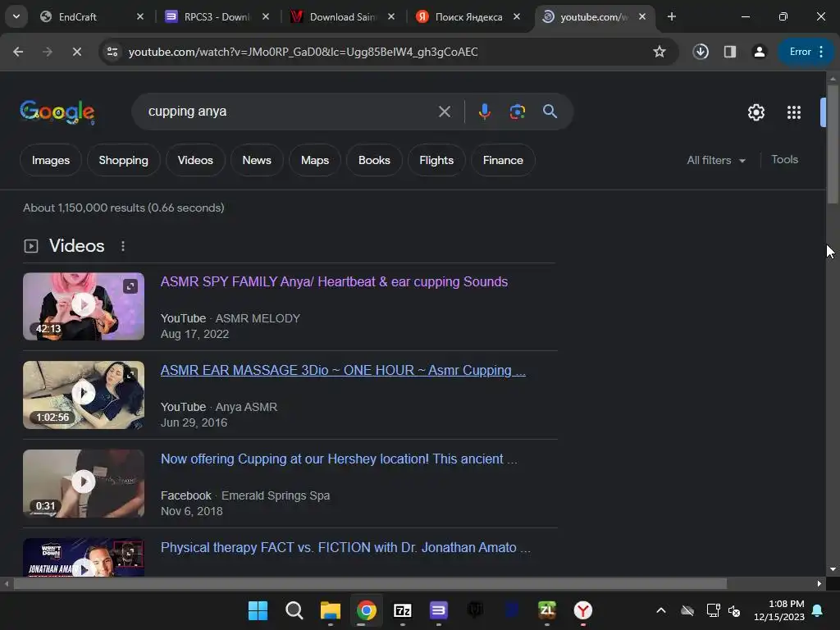Image resolution: width=840 pixels, height=630 pixels.
Task: Close the EndCraft tab
Action: coord(140,16)
